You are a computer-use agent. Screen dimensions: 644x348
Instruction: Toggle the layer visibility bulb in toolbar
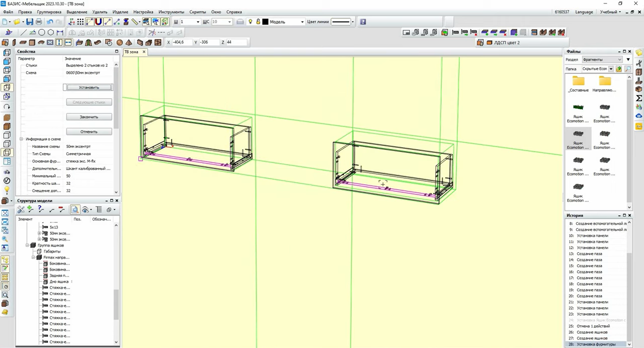[250, 22]
